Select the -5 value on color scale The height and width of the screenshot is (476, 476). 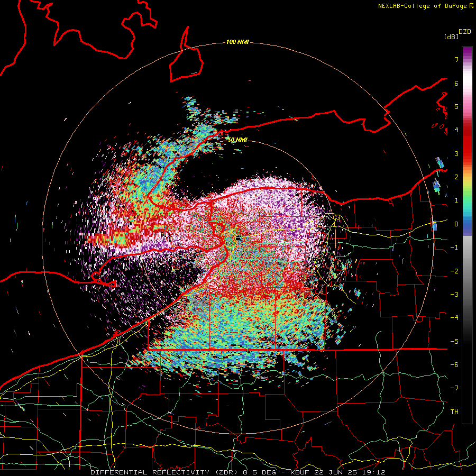454,342
